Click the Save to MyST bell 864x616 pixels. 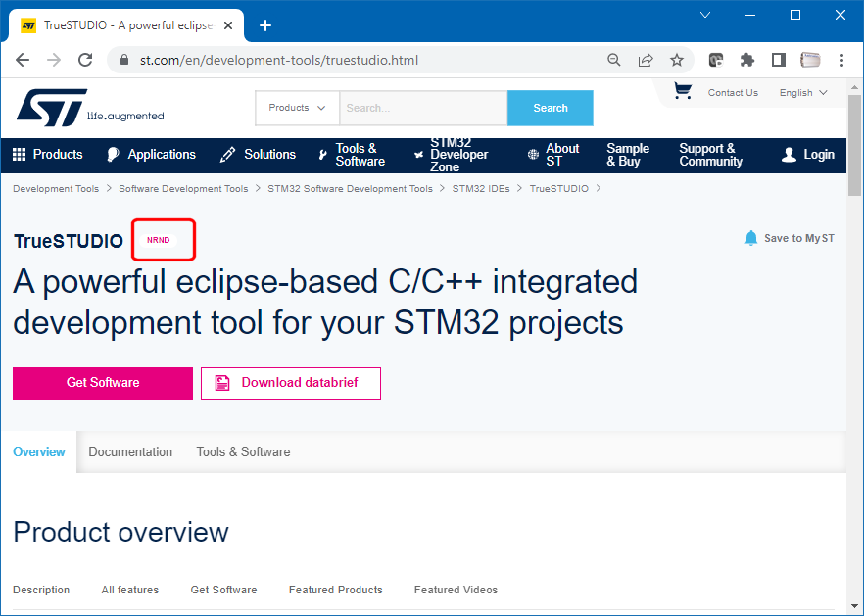pos(751,238)
